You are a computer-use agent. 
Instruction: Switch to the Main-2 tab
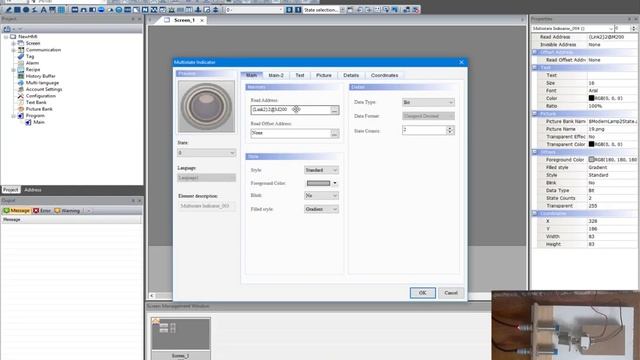pyautogui.click(x=276, y=76)
